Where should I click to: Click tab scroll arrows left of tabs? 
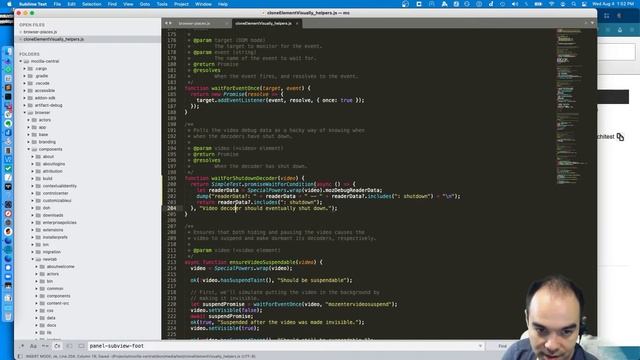click(x=168, y=23)
